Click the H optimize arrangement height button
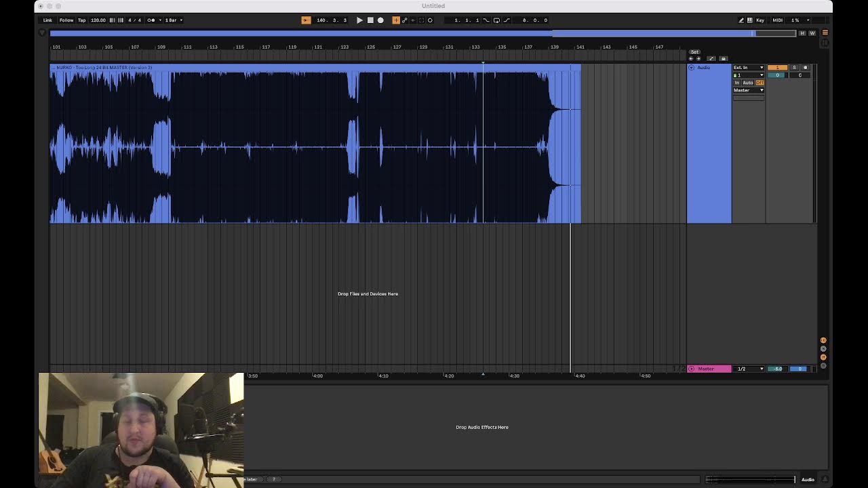868x488 pixels. click(x=802, y=33)
